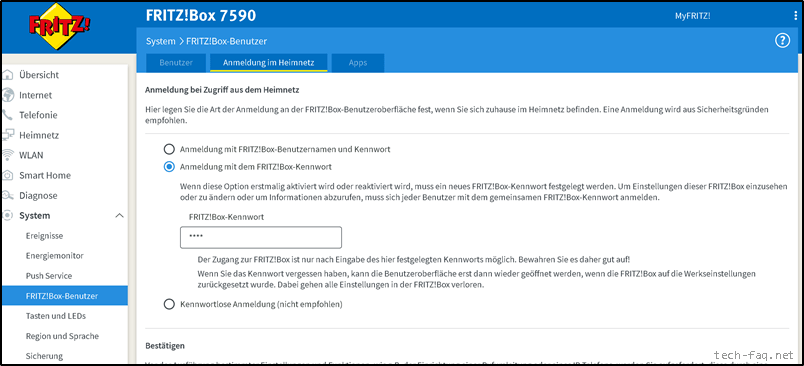804x366 pixels.
Task: Open Telefonie menu in the sidebar
Action: (38, 115)
